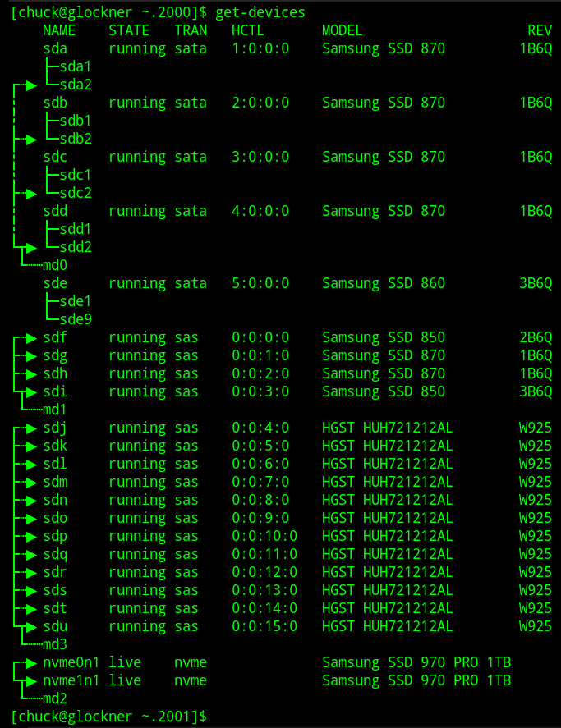Click device name sdf
The width and height of the screenshot is (561, 728).
point(55,337)
